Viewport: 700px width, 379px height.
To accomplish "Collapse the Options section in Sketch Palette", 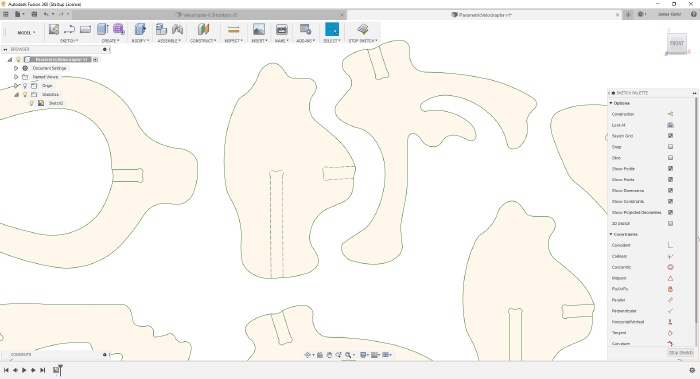I will click(x=611, y=103).
